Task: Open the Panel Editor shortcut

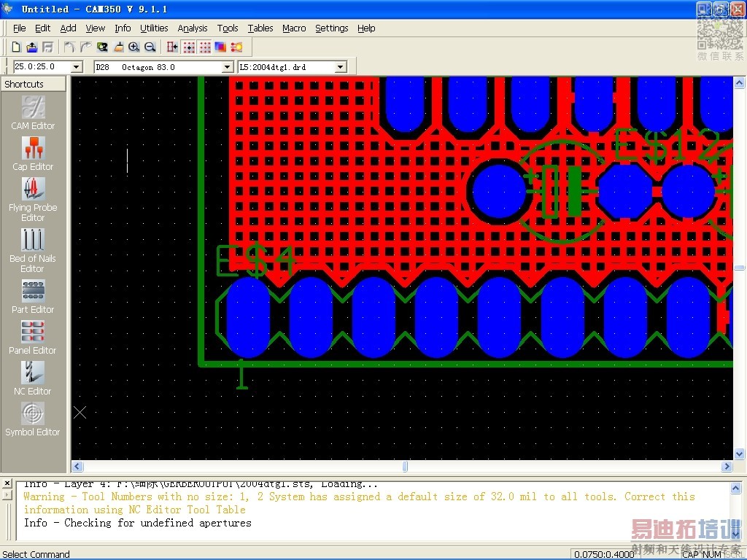Action: (33, 338)
